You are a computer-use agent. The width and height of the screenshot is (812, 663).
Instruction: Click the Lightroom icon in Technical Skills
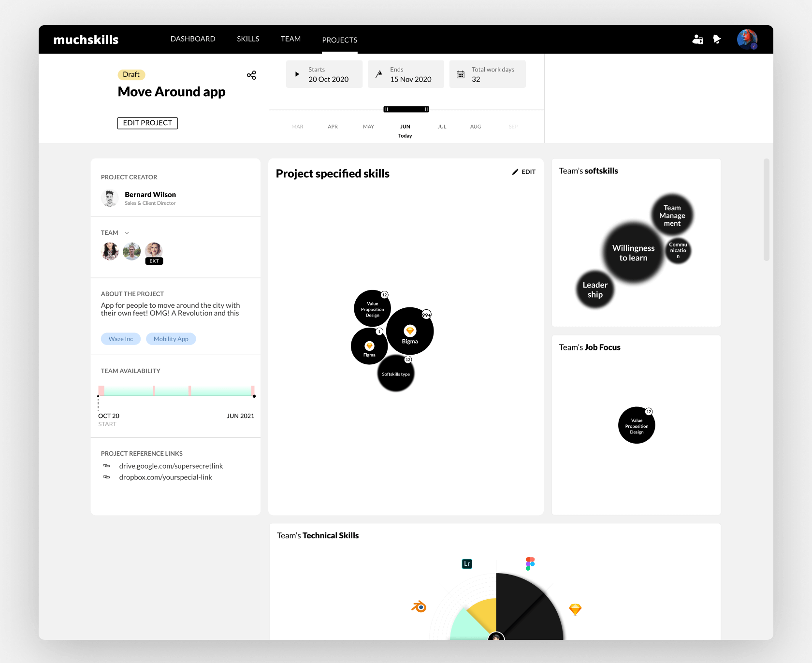(x=467, y=563)
